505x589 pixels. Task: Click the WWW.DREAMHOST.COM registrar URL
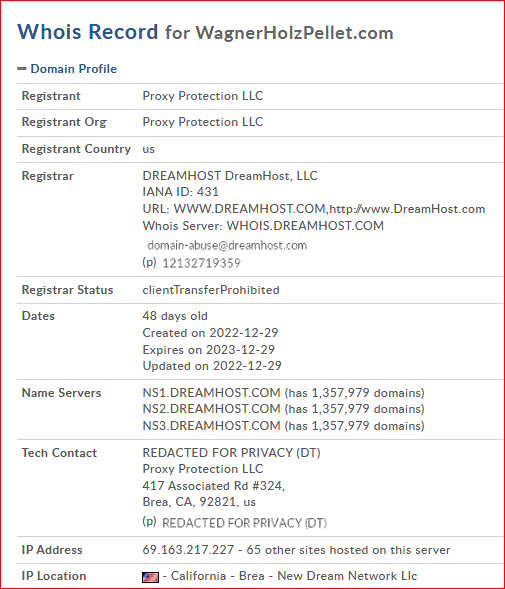click(249, 209)
